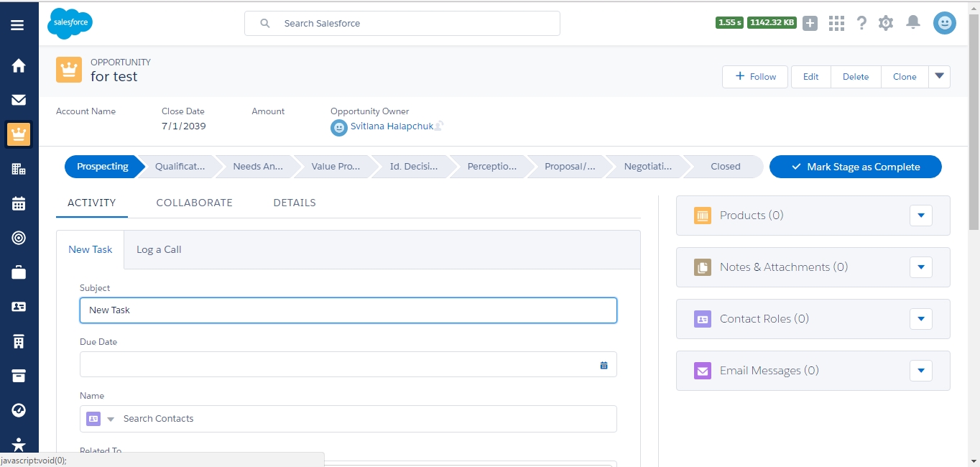Open the calendar icon in left sidebar
Viewport: 980px width, 467px height.
tap(19, 203)
